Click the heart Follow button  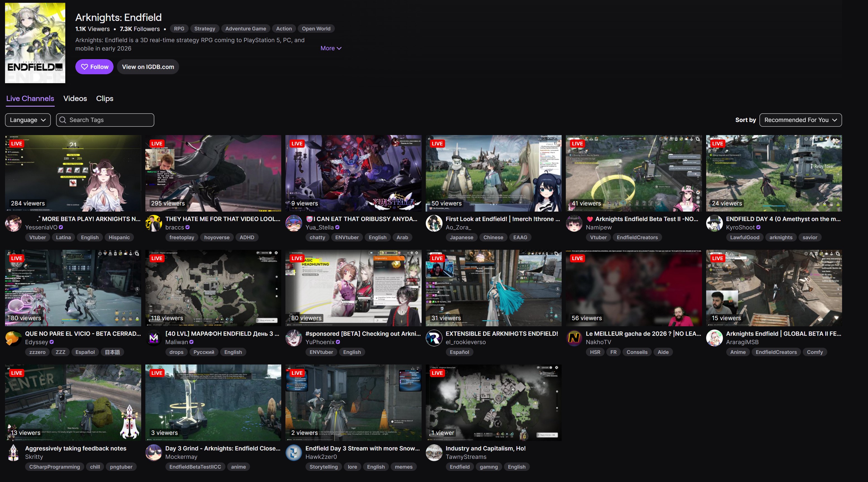point(94,67)
